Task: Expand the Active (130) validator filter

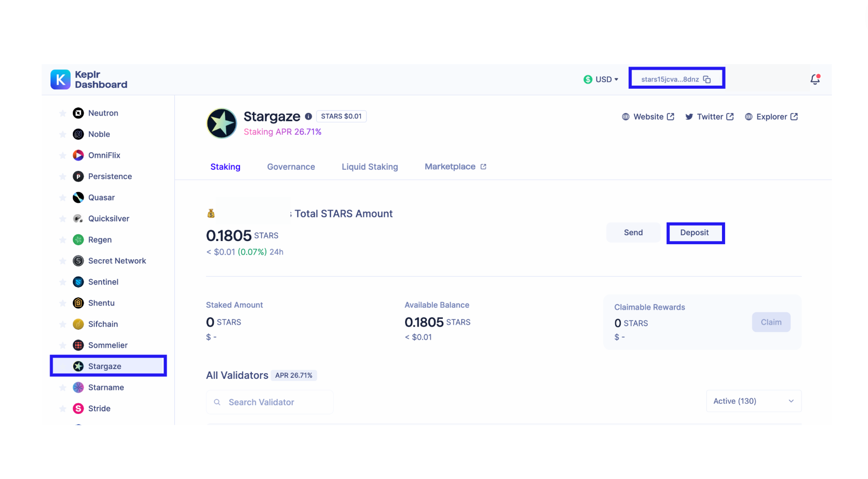Action: (753, 401)
